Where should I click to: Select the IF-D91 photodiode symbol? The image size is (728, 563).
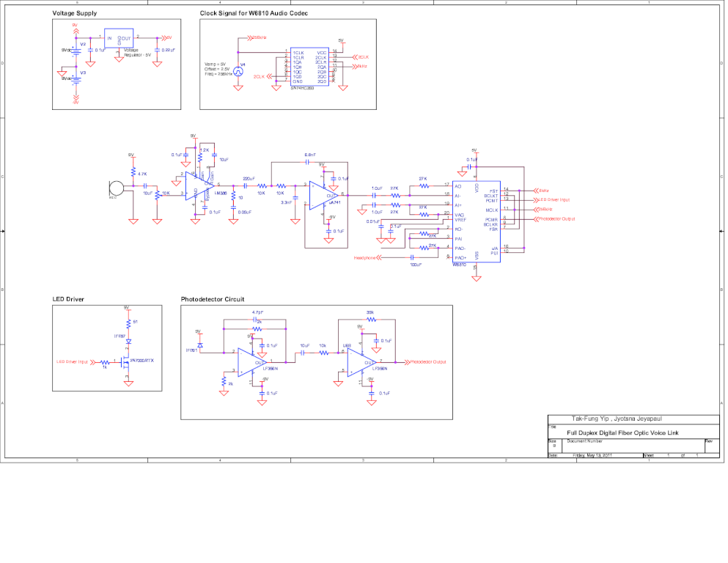pyautogui.click(x=200, y=346)
